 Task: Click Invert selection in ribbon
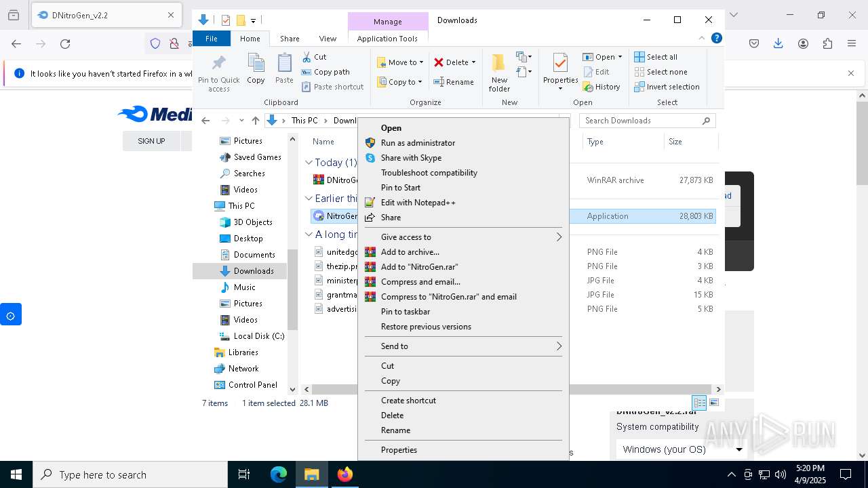tap(667, 87)
